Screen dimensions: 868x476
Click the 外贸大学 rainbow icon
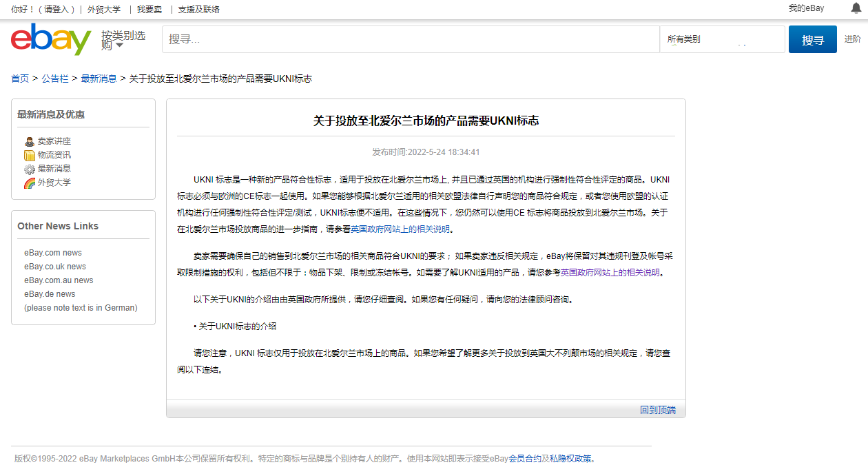(x=30, y=183)
